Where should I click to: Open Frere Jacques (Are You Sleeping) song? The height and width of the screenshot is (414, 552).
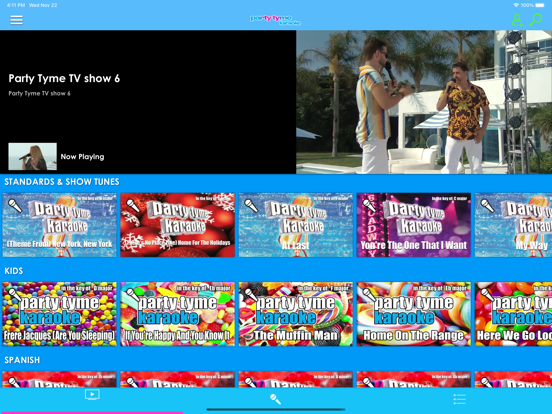(59, 314)
